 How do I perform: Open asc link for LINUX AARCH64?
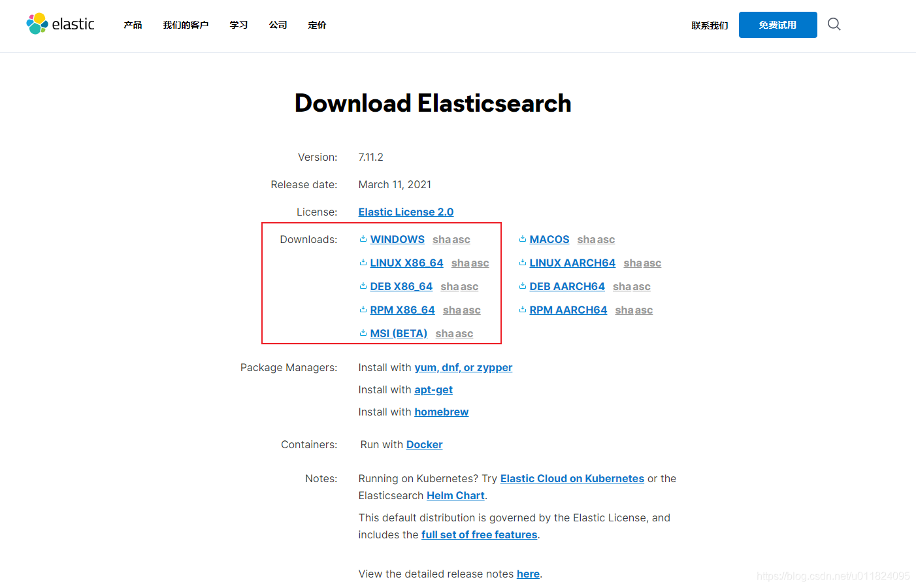coord(652,263)
